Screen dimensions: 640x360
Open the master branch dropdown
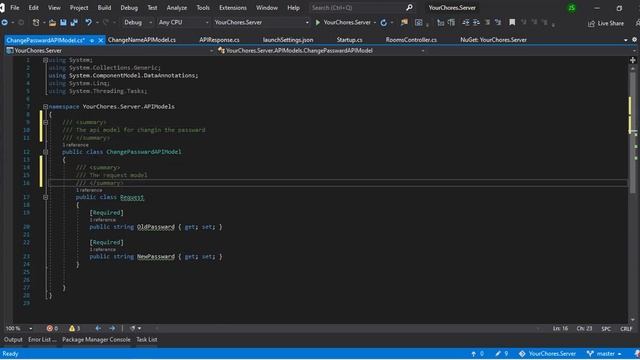(604, 353)
